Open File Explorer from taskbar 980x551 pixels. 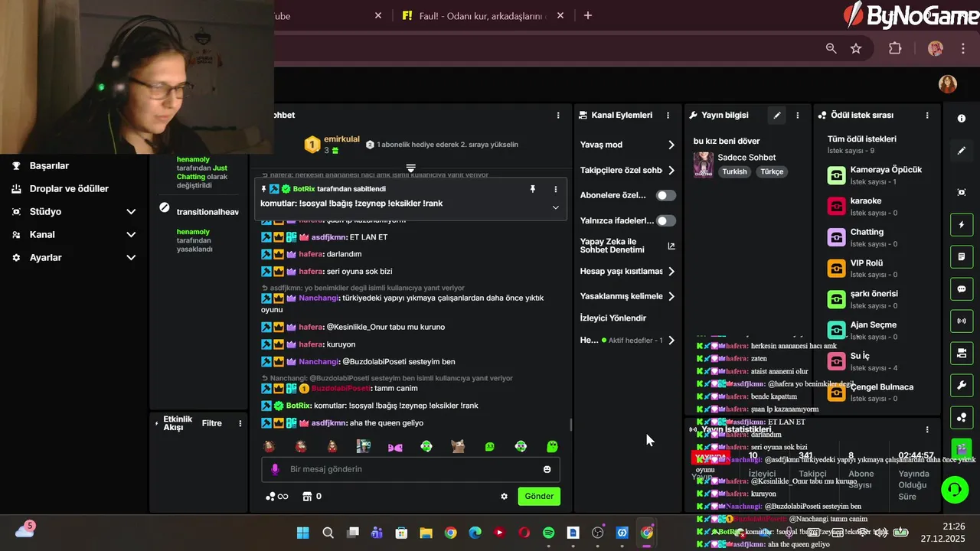tap(426, 533)
